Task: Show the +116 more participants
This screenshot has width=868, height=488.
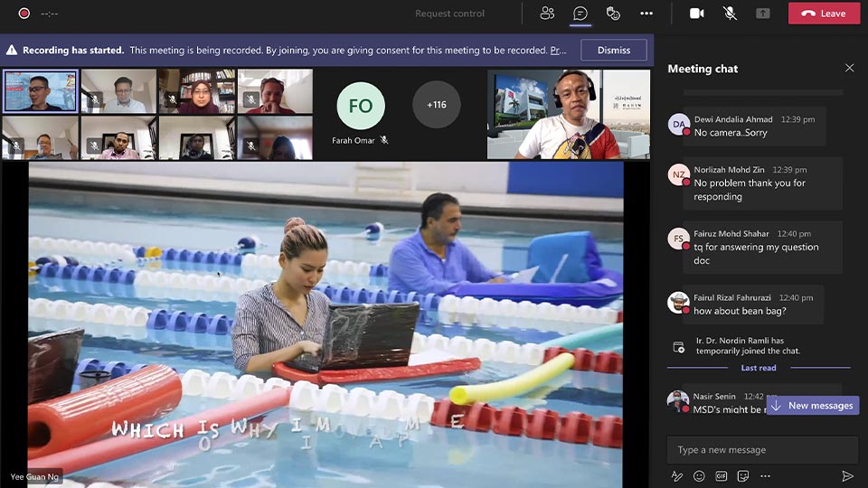Action: tap(436, 105)
